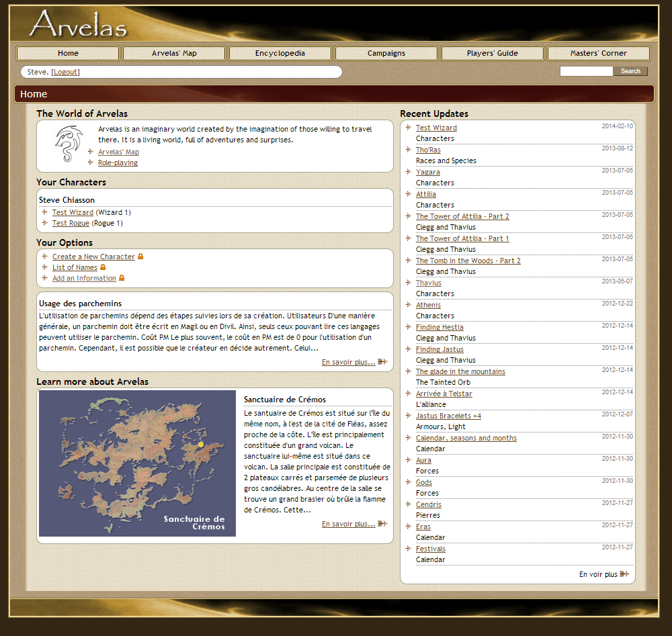Click lock icon next to List of Names
This screenshot has height=636, width=672.
(x=103, y=267)
